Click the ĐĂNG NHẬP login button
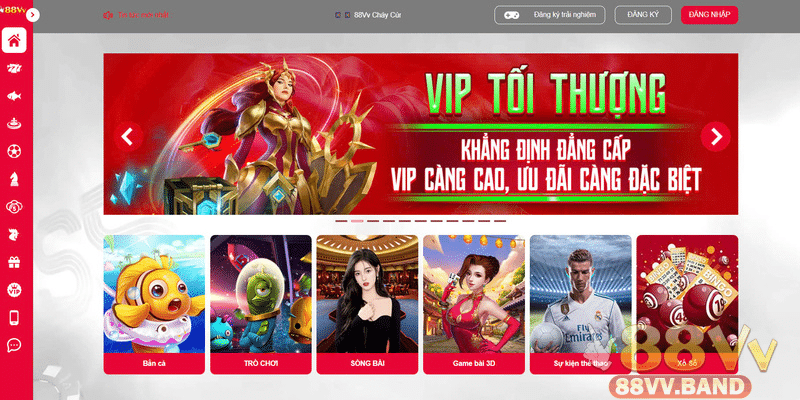The image size is (800, 400). click(709, 15)
